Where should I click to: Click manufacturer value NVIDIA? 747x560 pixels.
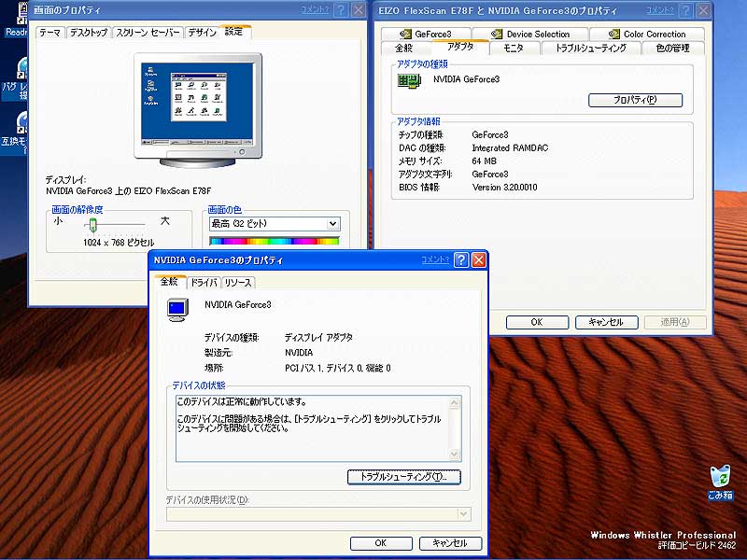pos(299,353)
